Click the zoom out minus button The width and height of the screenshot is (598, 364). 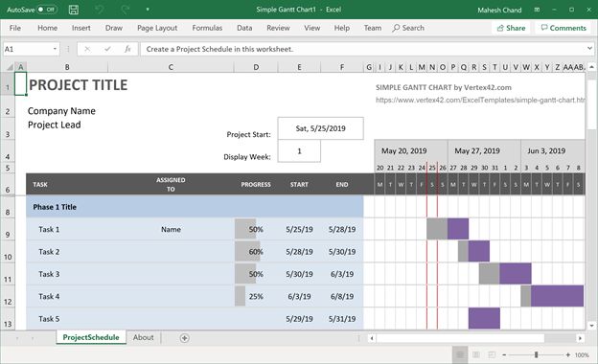pyautogui.click(x=504, y=354)
